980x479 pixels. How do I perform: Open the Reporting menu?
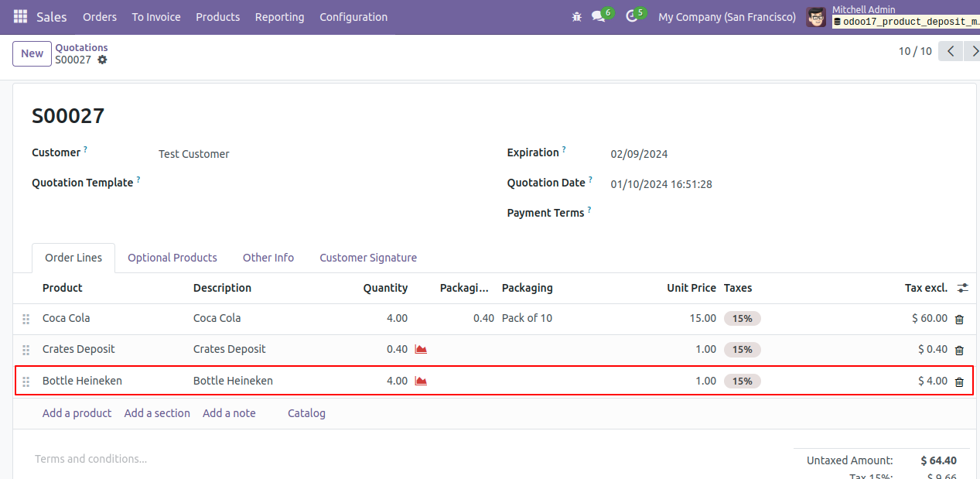[x=279, y=16]
